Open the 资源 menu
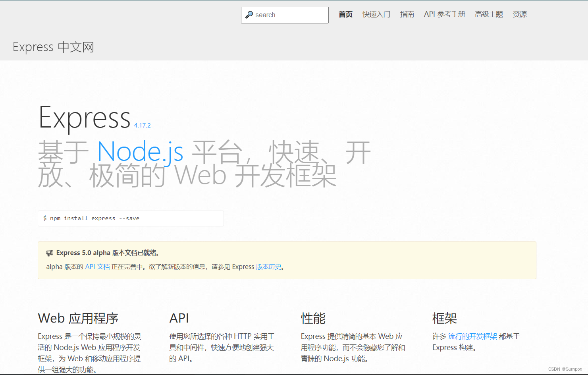Viewport: 588px width, 375px height. point(519,14)
